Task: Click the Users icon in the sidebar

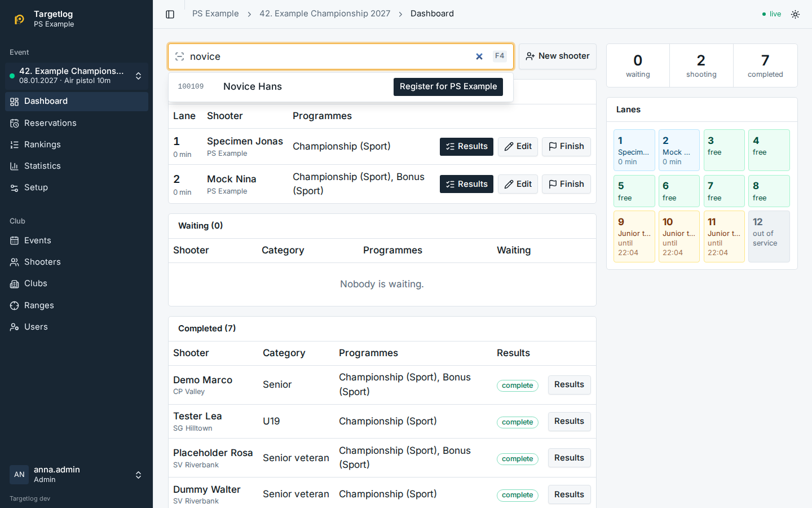Action: pyautogui.click(x=15, y=327)
